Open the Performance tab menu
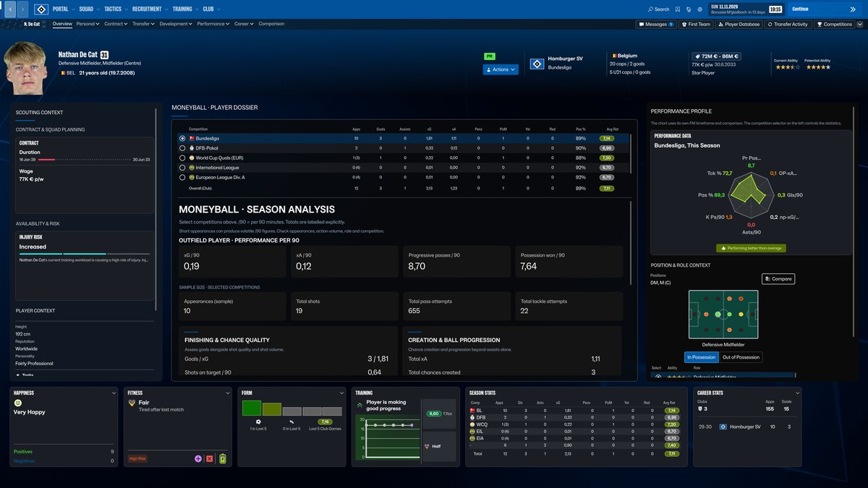The image size is (868, 488). (x=213, y=24)
